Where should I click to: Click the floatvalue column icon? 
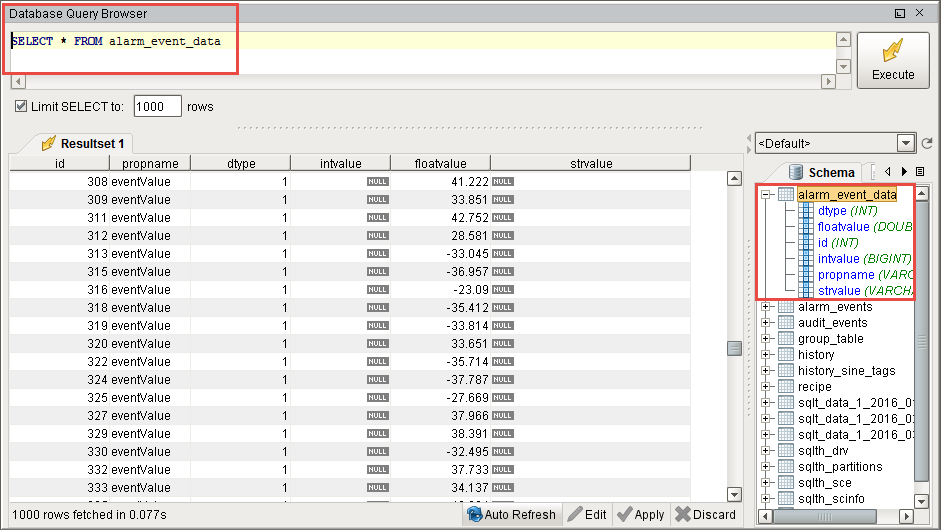pos(806,227)
